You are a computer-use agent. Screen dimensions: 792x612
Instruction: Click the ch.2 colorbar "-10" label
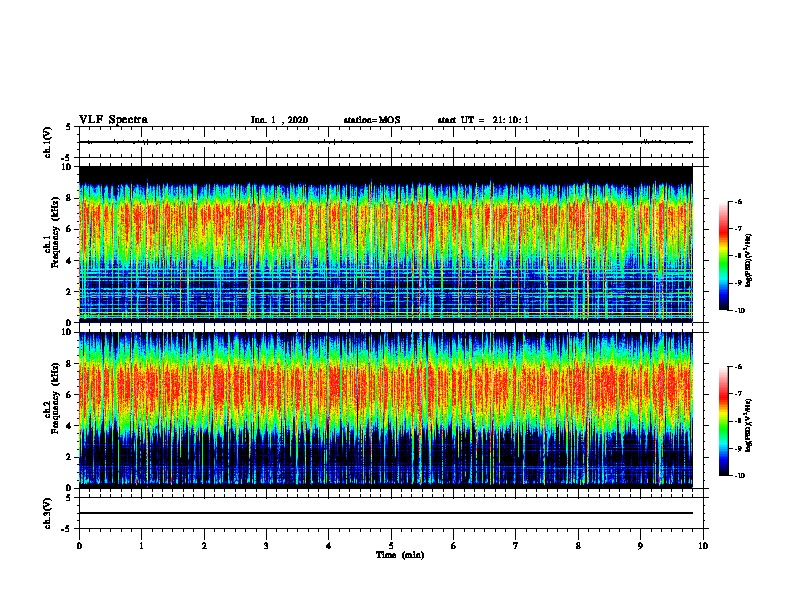point(740,476)
